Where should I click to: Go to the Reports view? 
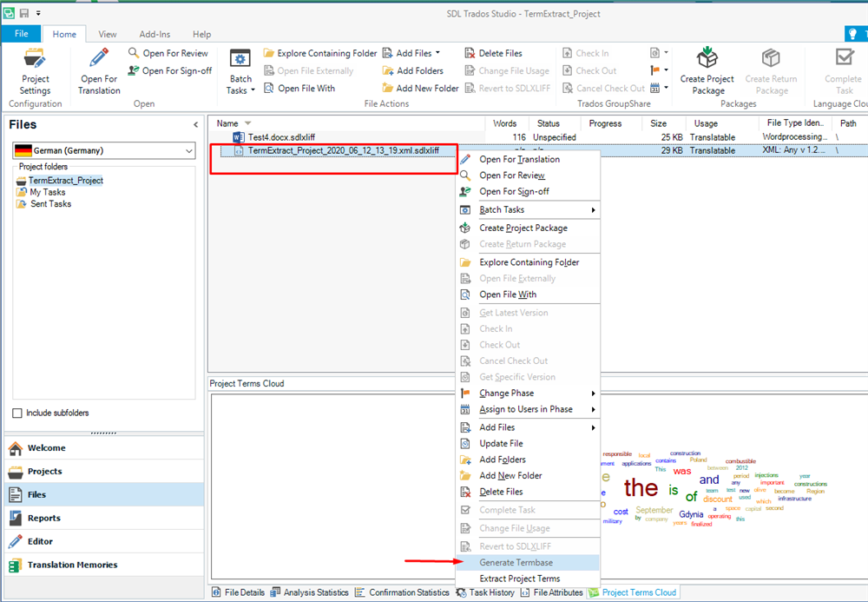[x=104, y=518]
